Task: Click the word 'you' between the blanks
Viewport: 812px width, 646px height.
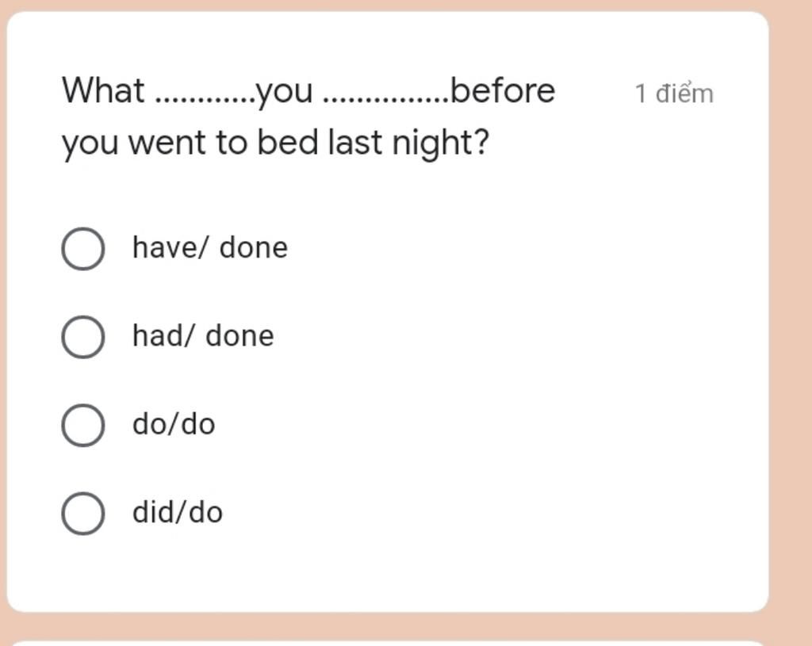Action: (285, 94)
